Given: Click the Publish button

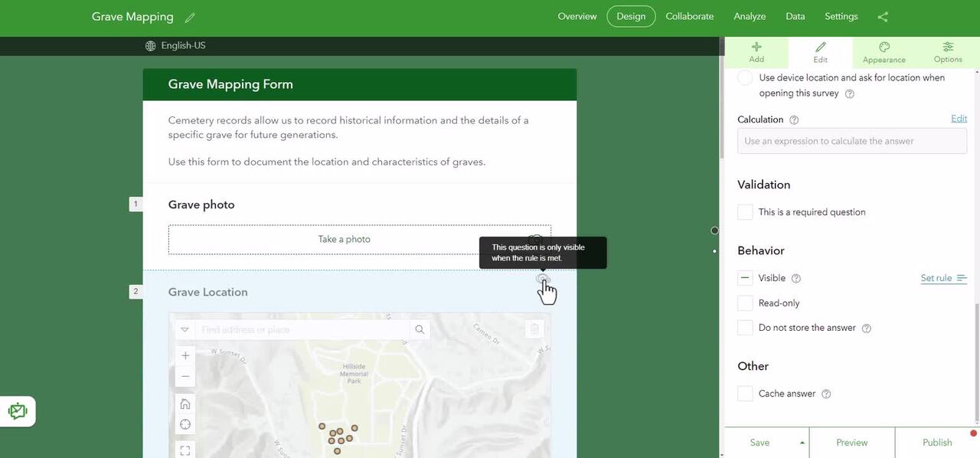Looking at the screenshot, I should (936, 443).
